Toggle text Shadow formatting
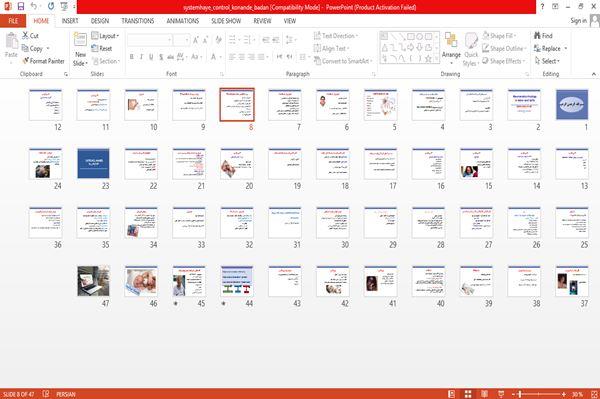 pos(161,57)
